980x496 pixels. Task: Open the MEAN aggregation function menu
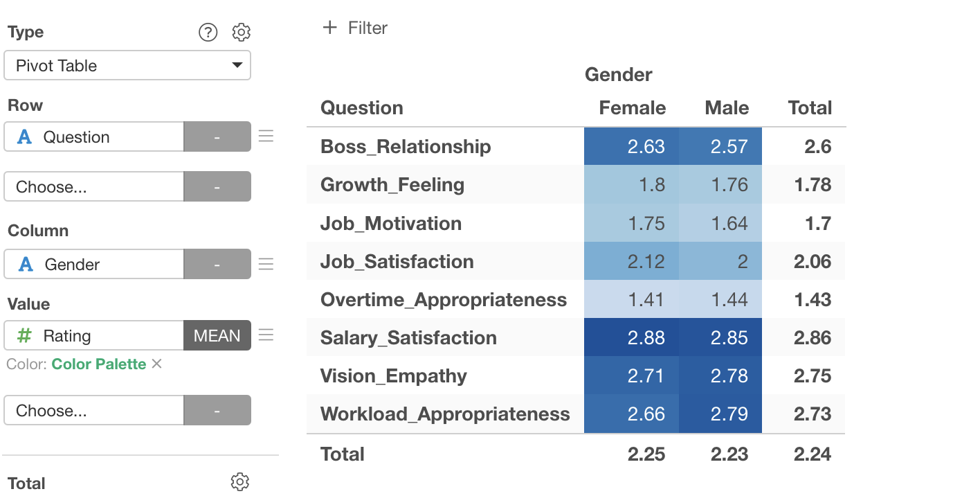click(217, 336)
